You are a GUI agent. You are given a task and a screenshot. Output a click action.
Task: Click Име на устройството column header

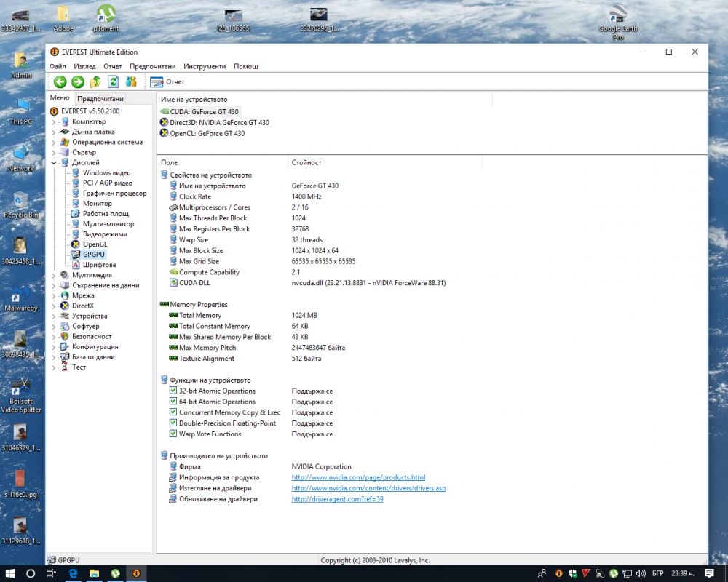click(x=325, y=100)
